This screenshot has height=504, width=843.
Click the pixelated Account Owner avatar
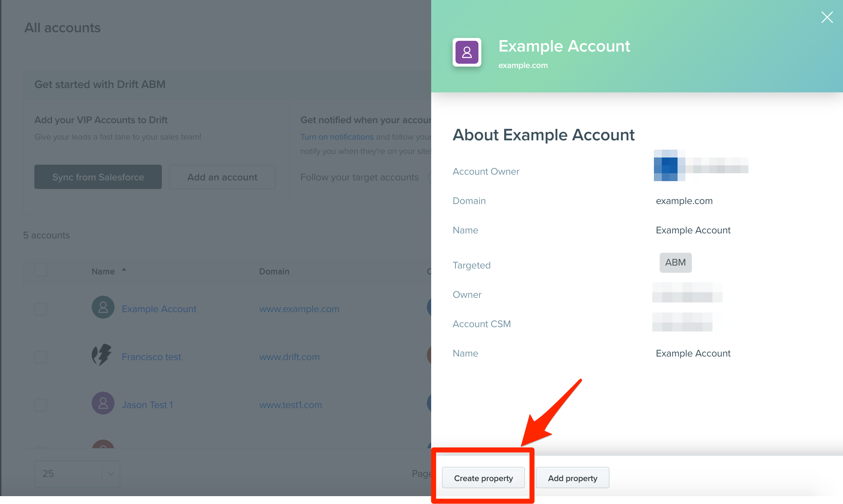(x=669, y=165)
